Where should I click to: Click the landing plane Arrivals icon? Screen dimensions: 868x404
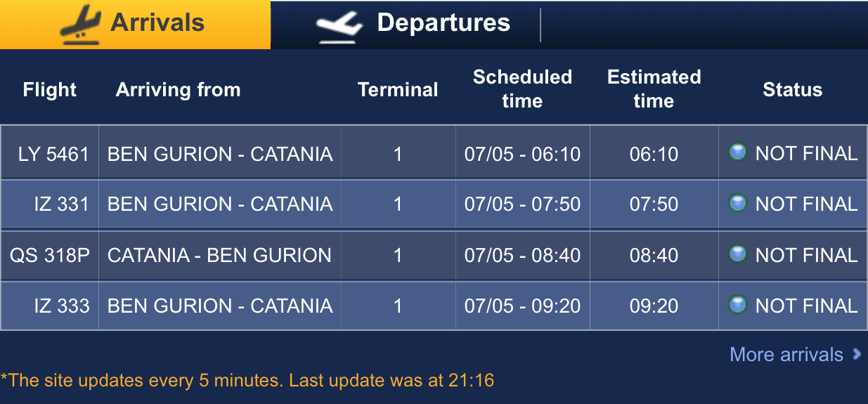click(x=80, y=25)
